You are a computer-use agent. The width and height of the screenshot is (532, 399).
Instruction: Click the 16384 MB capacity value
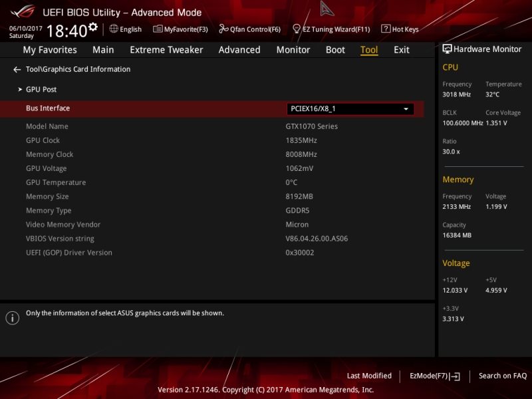coord(457,235)
